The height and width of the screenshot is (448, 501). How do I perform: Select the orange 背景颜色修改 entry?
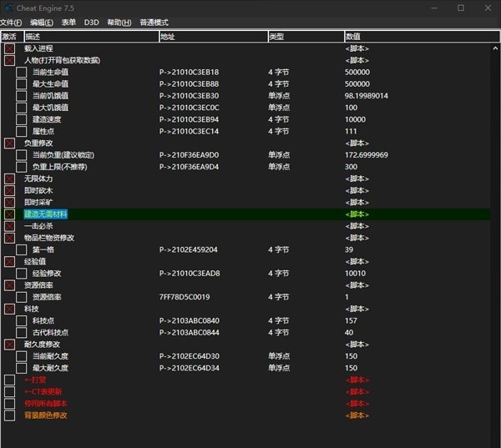(46, 415)
